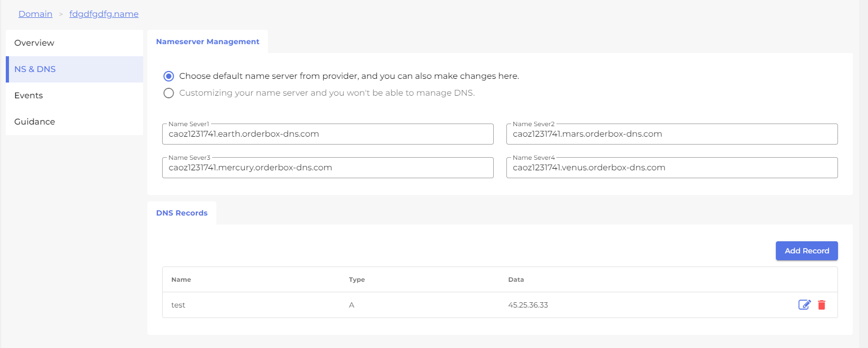The height and width of the screenshot is (348, 868).
Task: Open the Guidance sidebar item
Action: click(74, 122)
